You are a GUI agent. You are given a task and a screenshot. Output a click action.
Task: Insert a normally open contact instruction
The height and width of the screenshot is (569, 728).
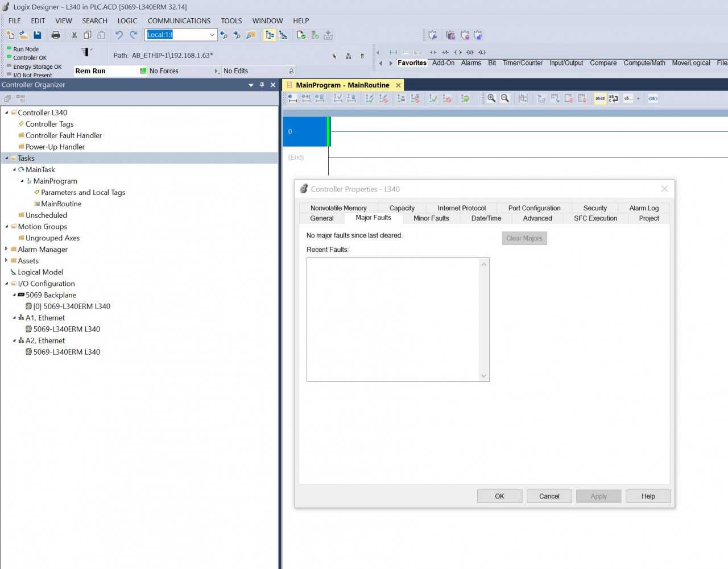(433, 52)
